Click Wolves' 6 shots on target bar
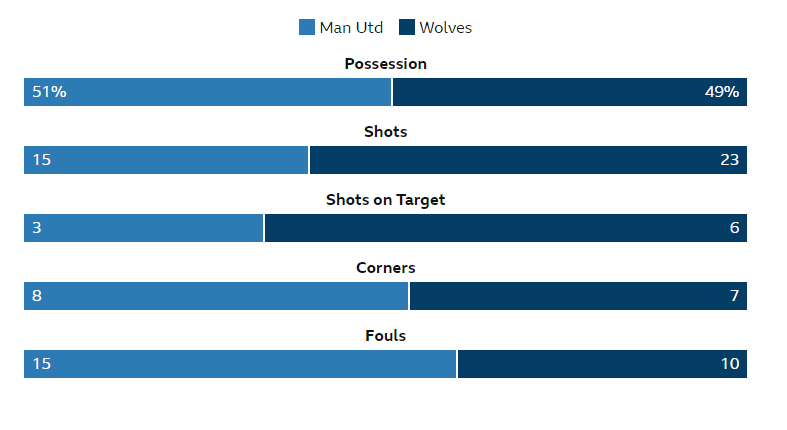The image size is (787, 430). click(505, 228)
